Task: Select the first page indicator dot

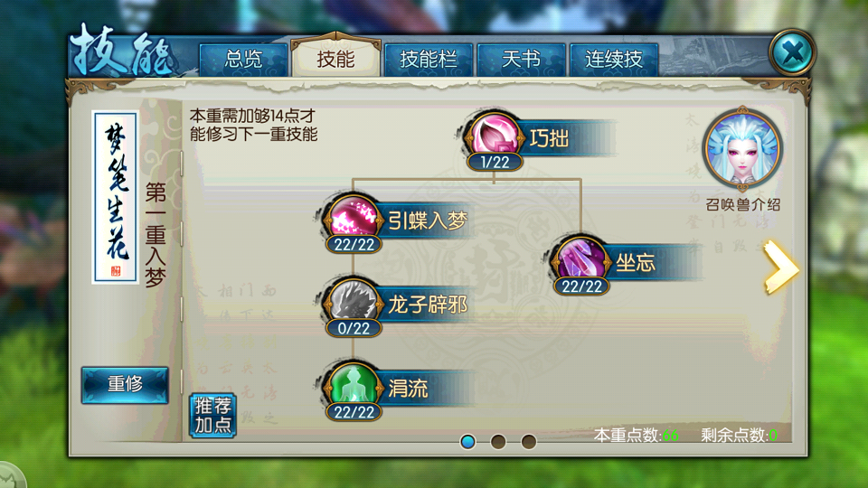Action: click(x=467, y=442)
